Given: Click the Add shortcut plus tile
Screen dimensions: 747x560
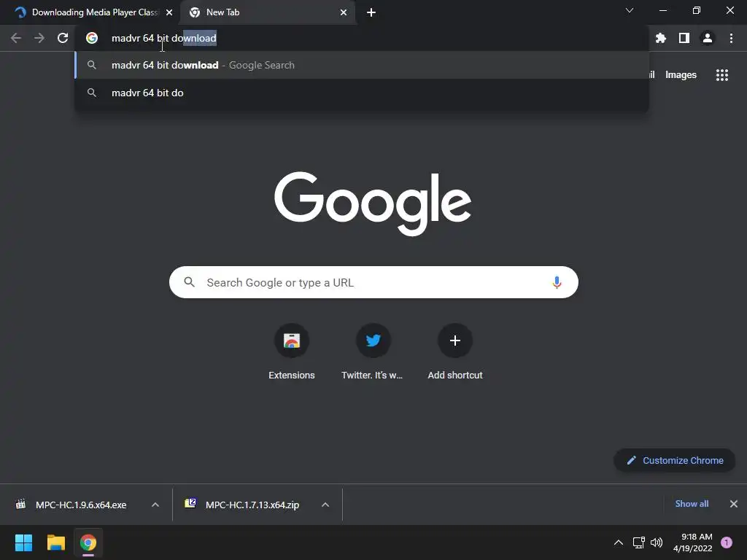Looking at the screenshot, I should tap(455, 352).
